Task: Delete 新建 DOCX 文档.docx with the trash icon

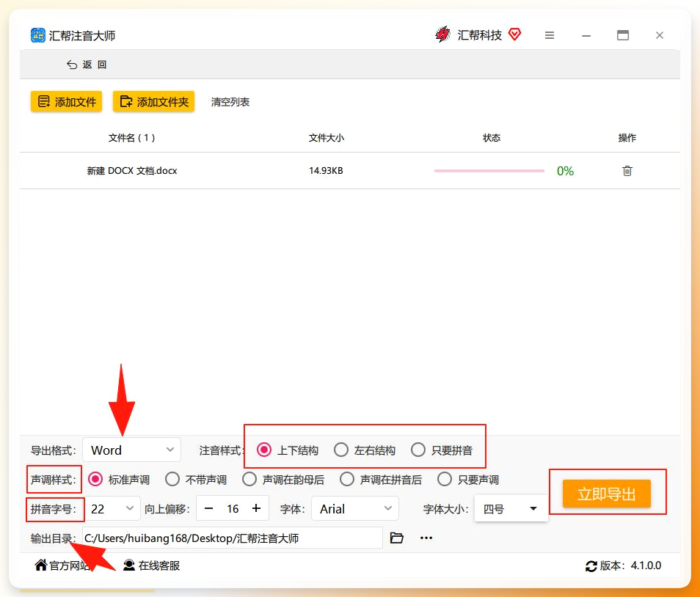Action: [627, 171]
